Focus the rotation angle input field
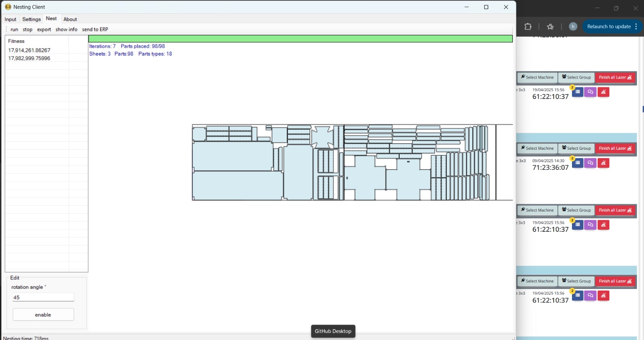The image size is (644, 340). point(43,297)
